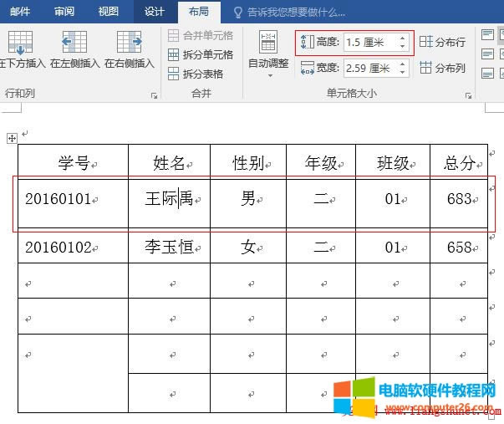Switch to View (视图) tab
Screen dimensions: 504x424
coord(109,12)
